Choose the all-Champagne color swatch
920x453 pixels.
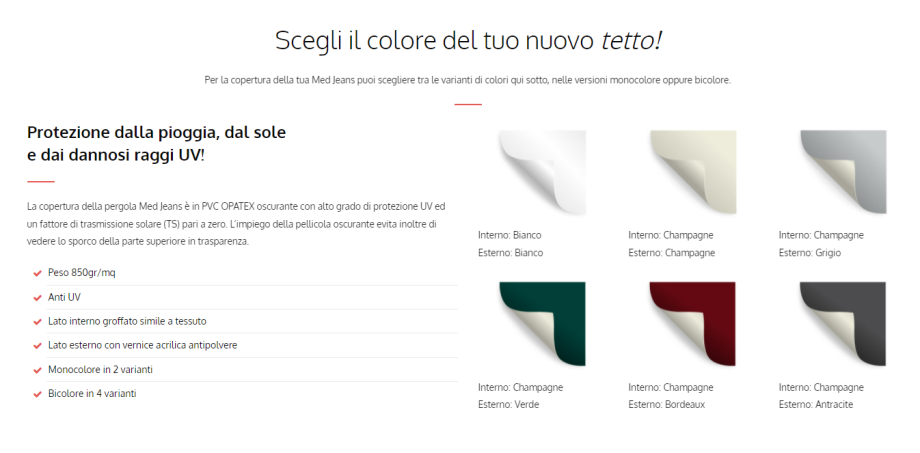[x=692, y=172]
